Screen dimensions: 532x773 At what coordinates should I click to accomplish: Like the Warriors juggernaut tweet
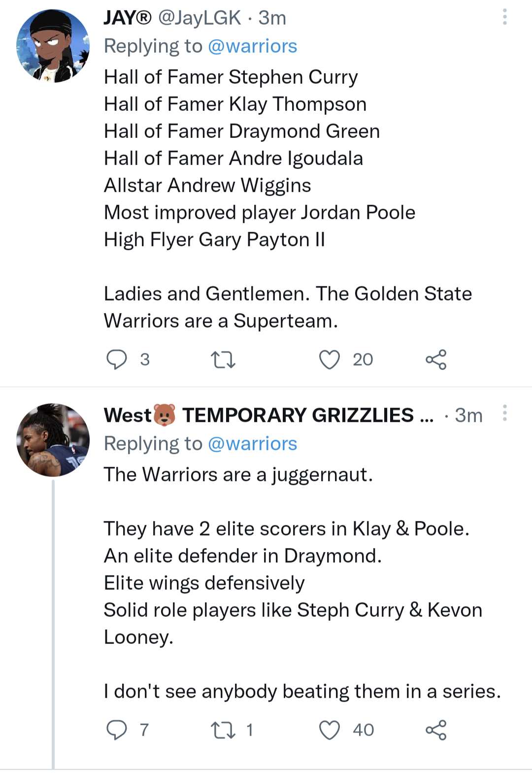pos(330,730)
